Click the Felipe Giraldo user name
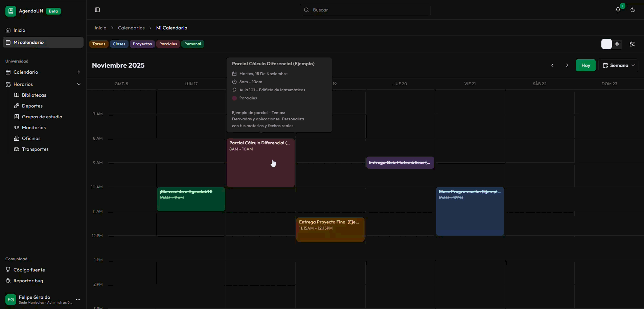Viewport: 644px width, 309px height. (34, 297)
